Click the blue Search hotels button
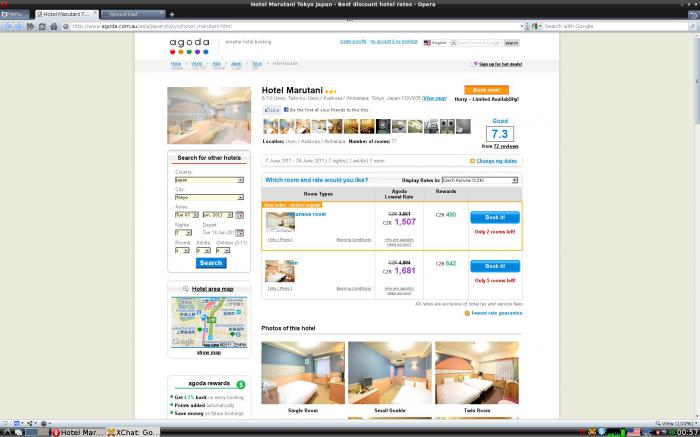Image resolution: width=700 pixels, height=437 pixels. [x=211, y=263]
